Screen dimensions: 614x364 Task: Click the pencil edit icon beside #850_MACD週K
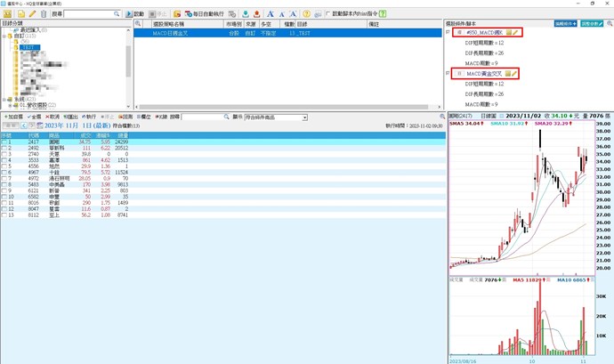515,32
